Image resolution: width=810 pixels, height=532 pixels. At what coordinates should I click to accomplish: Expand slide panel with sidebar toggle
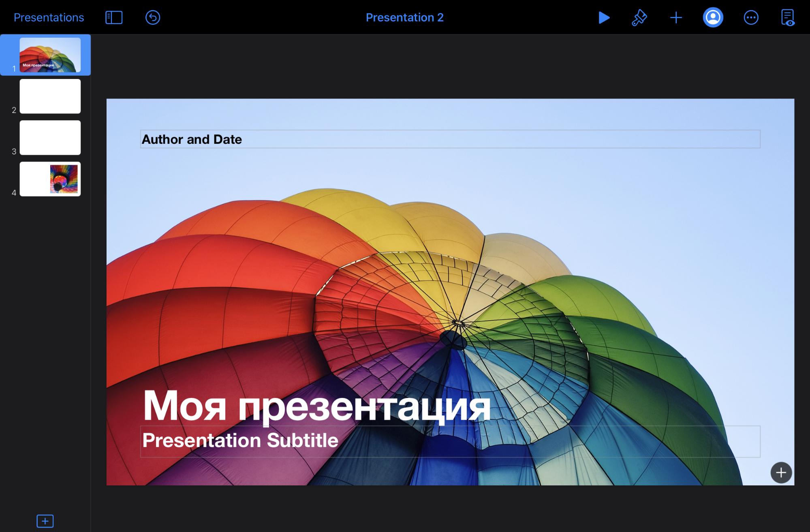pos(114,16)
